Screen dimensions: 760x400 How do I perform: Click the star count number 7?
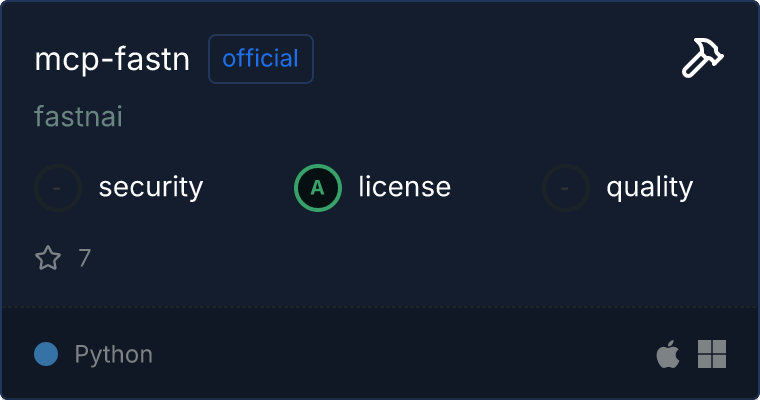coord(84,259)
